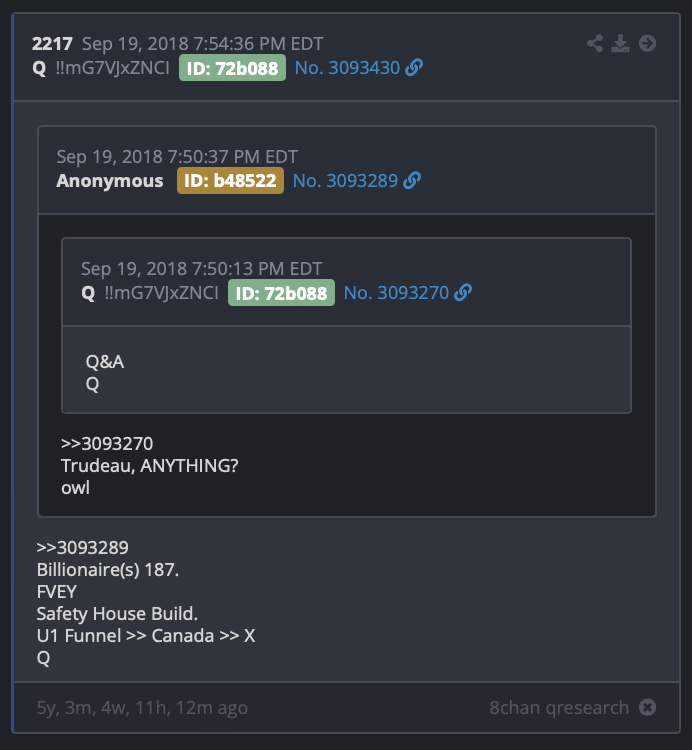Click chain link icon beside No. 3093289

(412, 180)
